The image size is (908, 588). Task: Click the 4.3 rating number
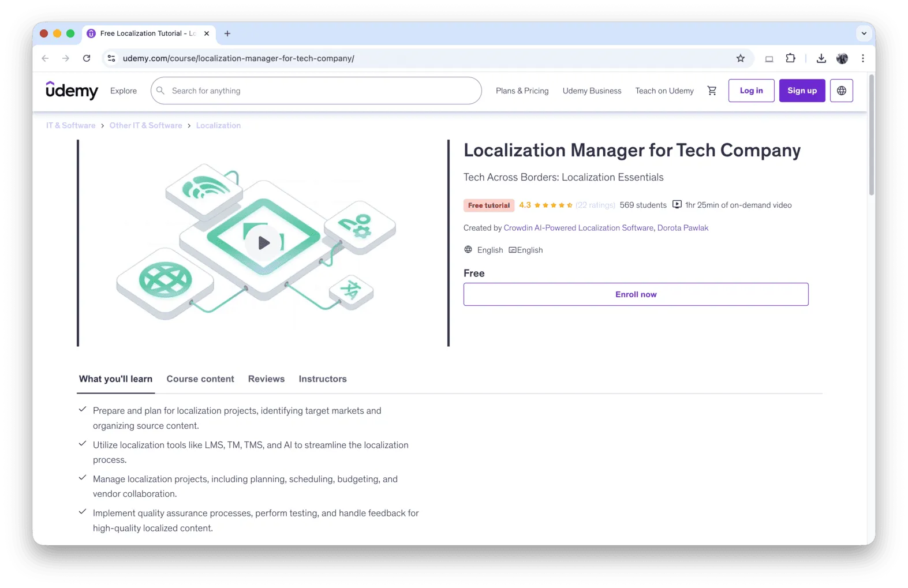[525, 205]
